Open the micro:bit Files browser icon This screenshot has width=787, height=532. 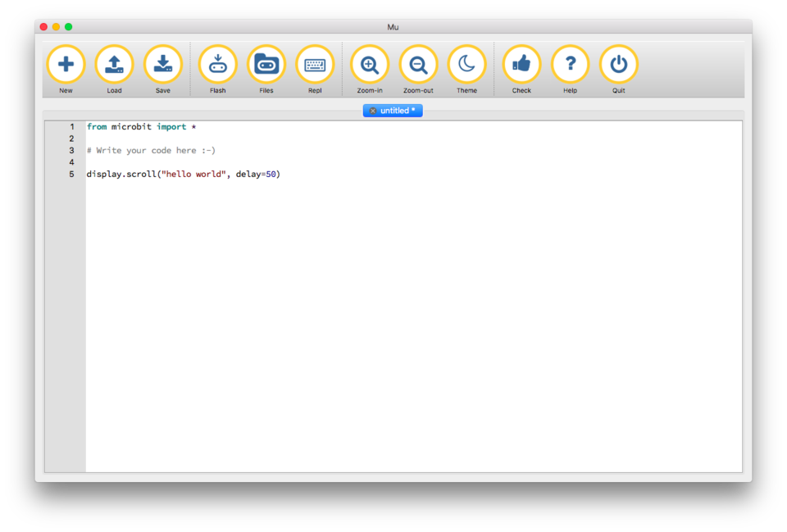[x=266, y=64]
